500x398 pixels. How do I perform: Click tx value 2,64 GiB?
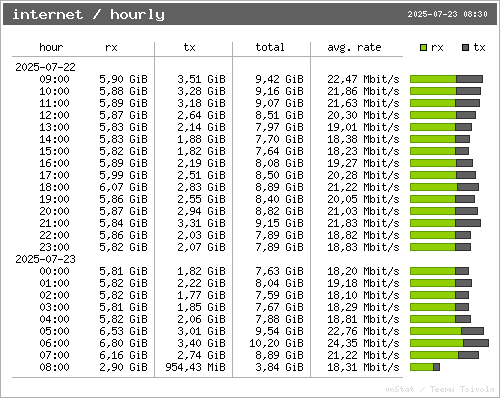[x=201, y=115]
